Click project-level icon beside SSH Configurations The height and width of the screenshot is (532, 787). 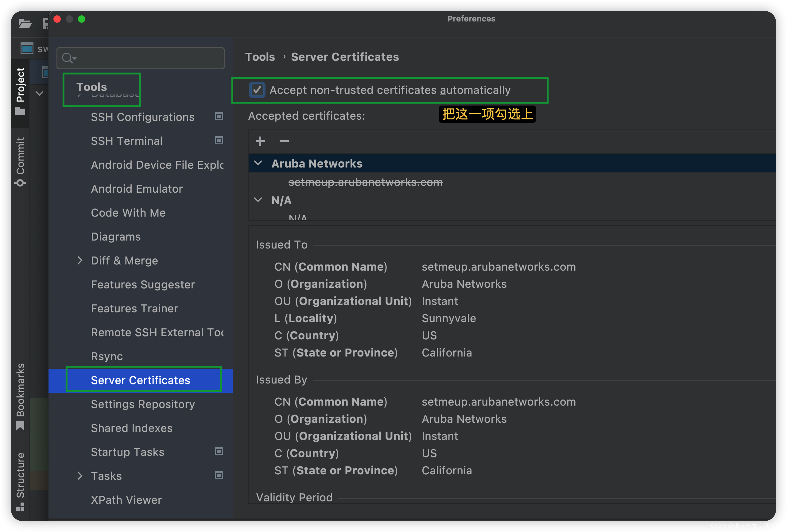219,116
